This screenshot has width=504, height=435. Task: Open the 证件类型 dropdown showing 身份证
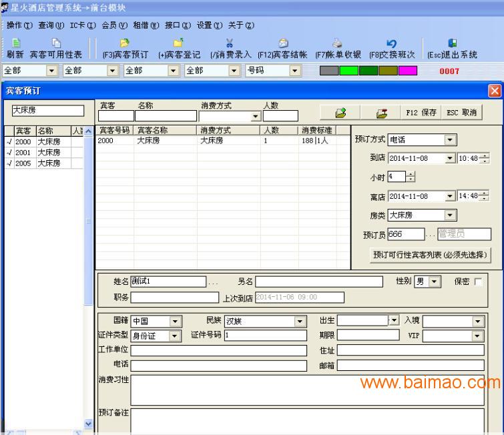coord(174,336)
